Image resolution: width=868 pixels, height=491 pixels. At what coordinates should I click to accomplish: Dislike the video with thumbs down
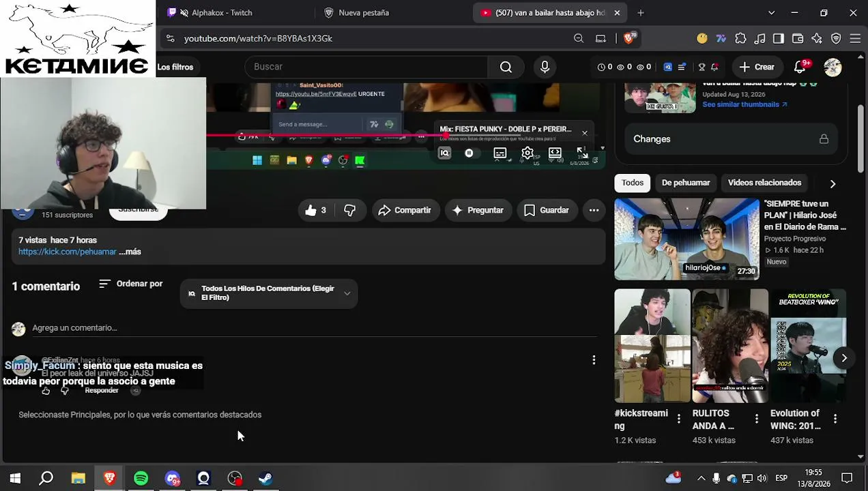349,210
